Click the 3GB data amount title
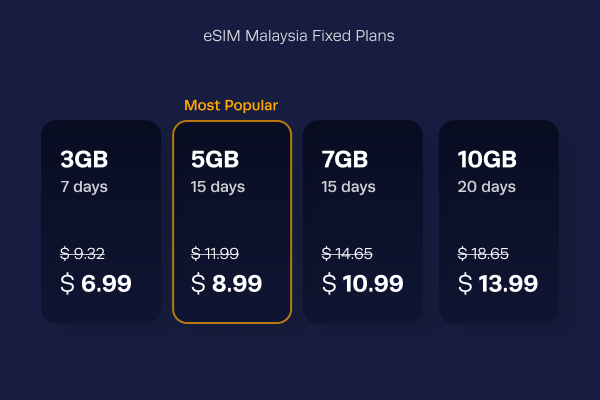Screen dimensions: 600x400 84,159
